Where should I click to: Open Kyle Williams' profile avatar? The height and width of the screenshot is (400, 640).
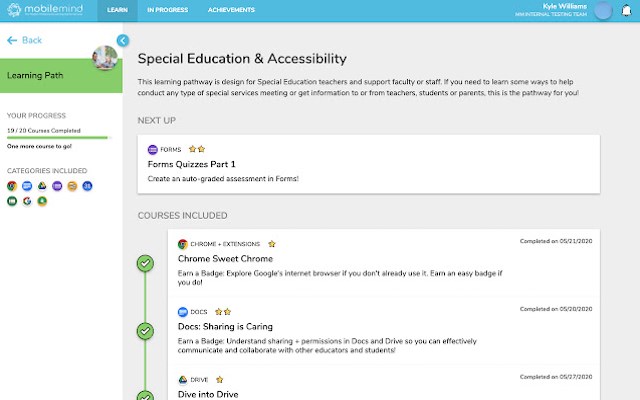click(603, 10)
